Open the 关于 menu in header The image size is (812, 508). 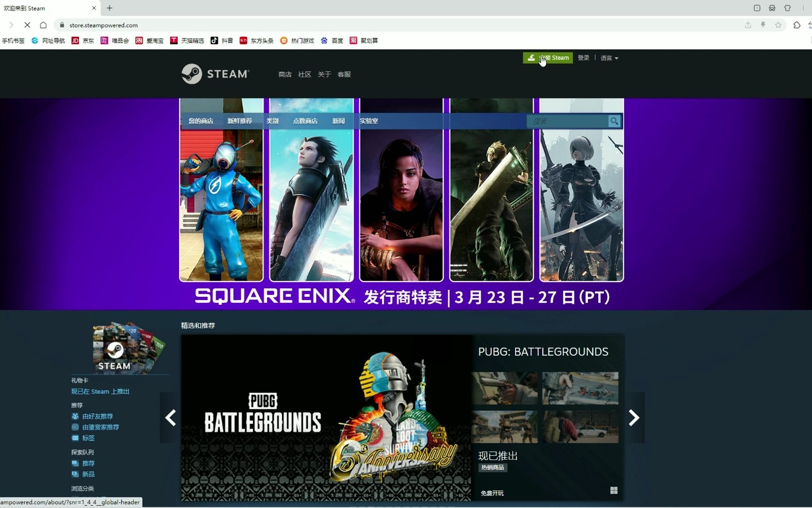(324, 74)
